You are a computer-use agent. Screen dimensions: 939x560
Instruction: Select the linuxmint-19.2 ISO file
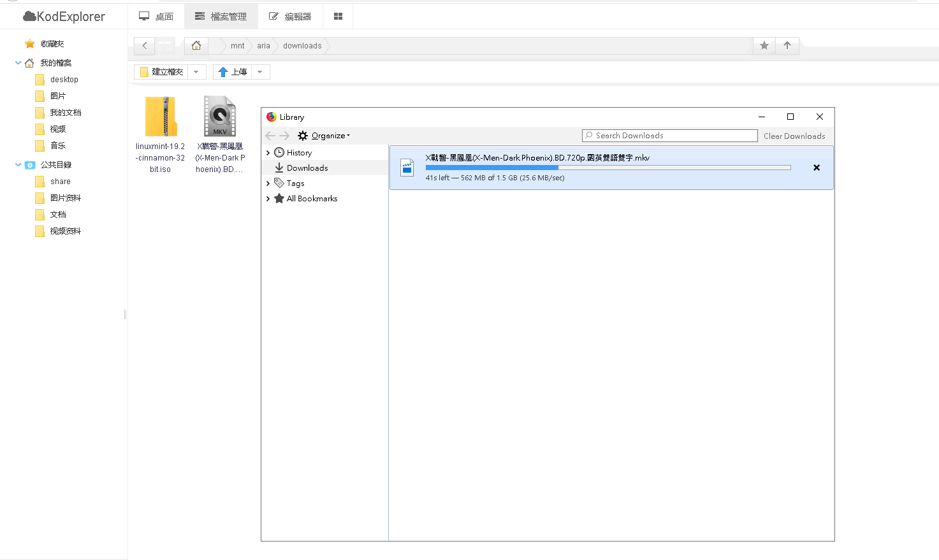tap(160, 134)
